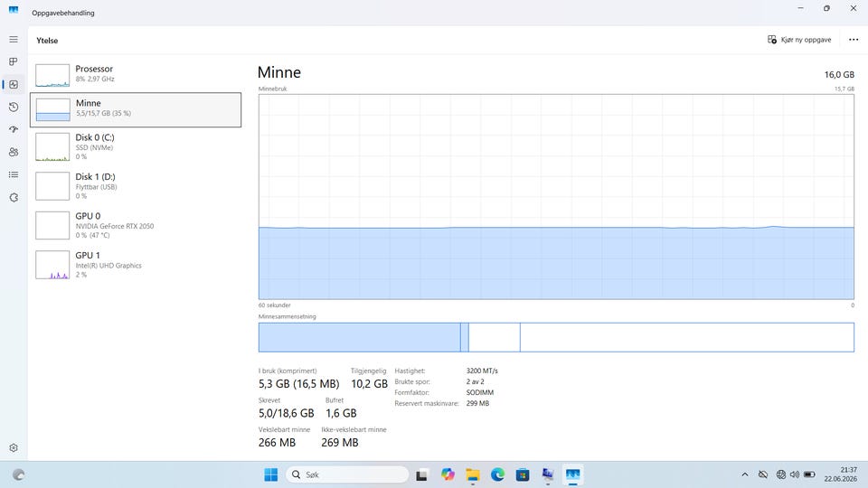Click the Brukte spor value 2 av 2
The image size is (868, 488).
click(x=475, y=381)
